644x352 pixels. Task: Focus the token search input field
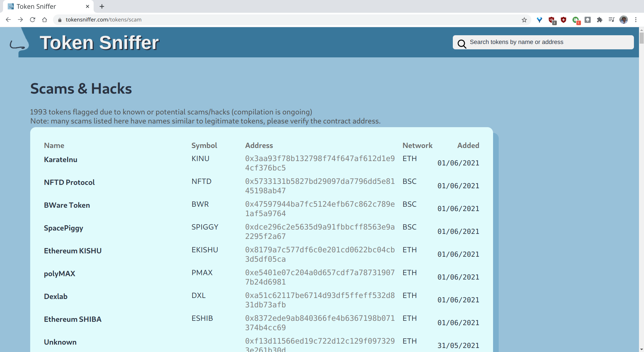[549, 42]
